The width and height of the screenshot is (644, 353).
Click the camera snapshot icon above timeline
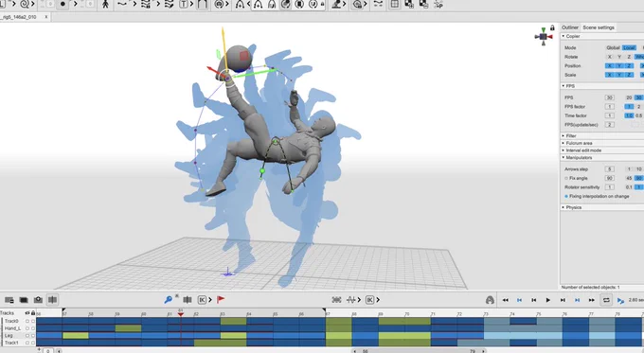pyautogui.click(x=38, y=300)
